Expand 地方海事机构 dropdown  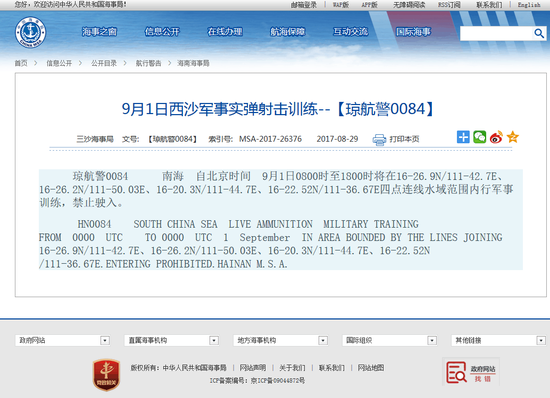[x=281, y=340]
